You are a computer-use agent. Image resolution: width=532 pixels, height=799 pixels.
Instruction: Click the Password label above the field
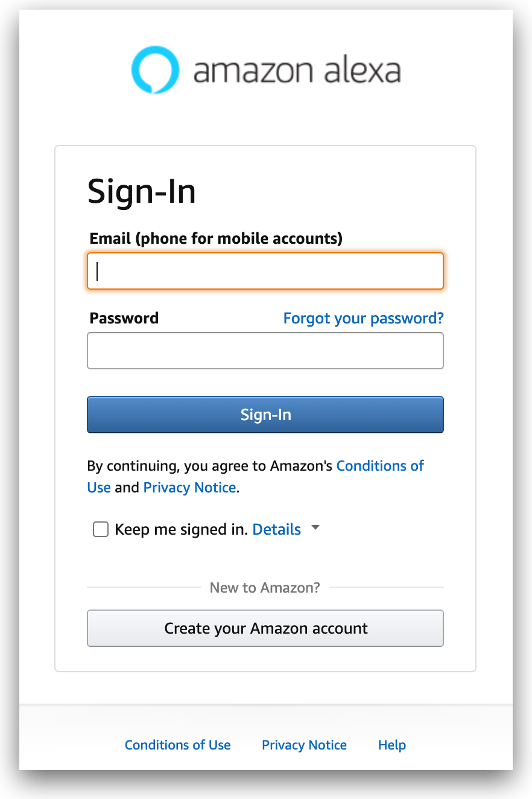[x=124, y=318]
